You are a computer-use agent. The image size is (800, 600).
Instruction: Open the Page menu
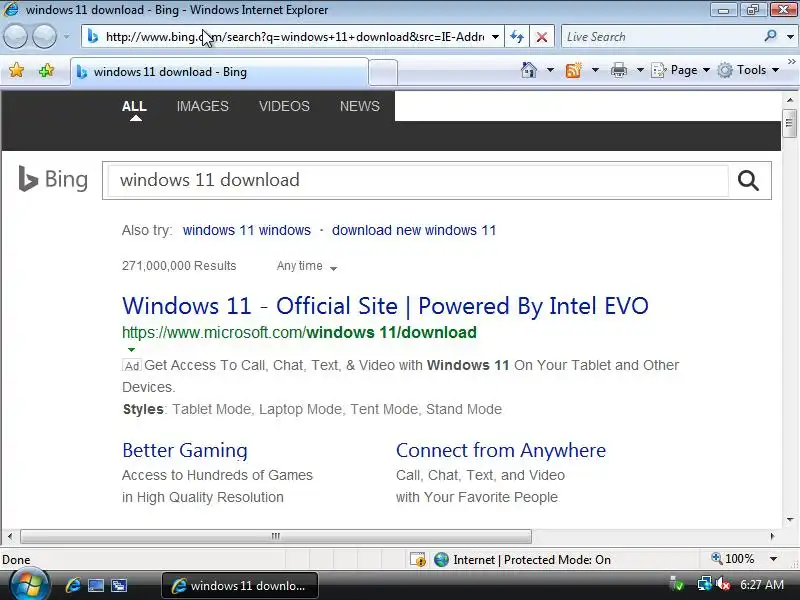[x=681, y=70]
